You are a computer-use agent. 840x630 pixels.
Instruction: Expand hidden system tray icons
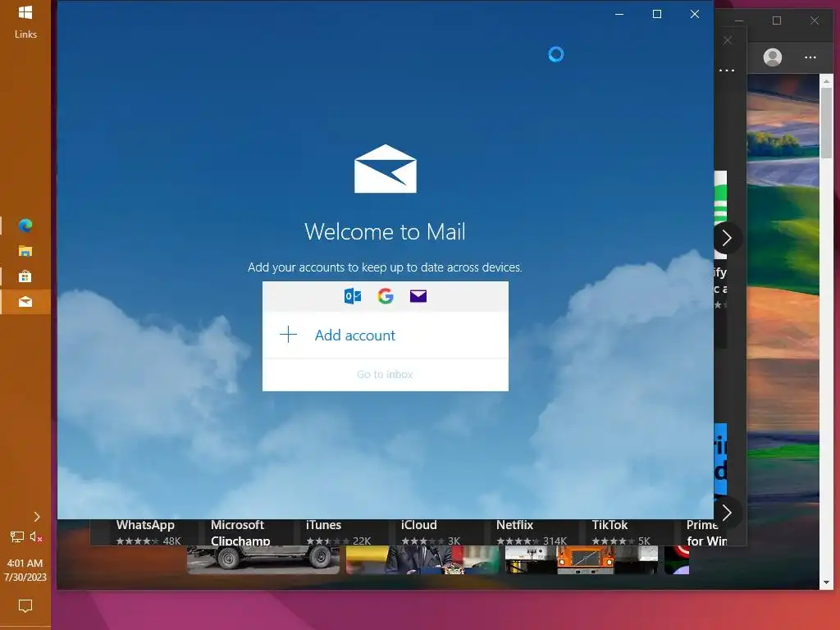pyautogui.click(x=36, y=517)
